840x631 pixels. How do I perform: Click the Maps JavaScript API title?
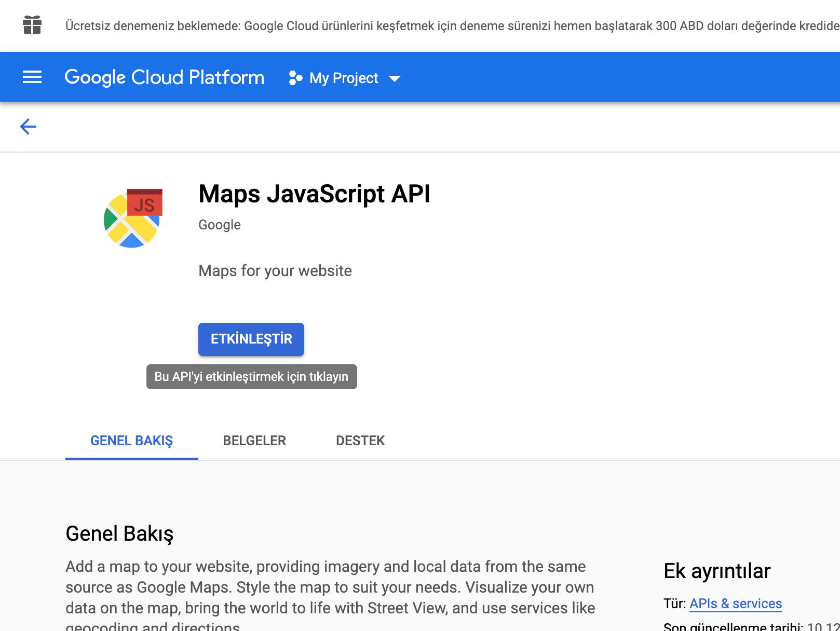[x=314, y=194]
